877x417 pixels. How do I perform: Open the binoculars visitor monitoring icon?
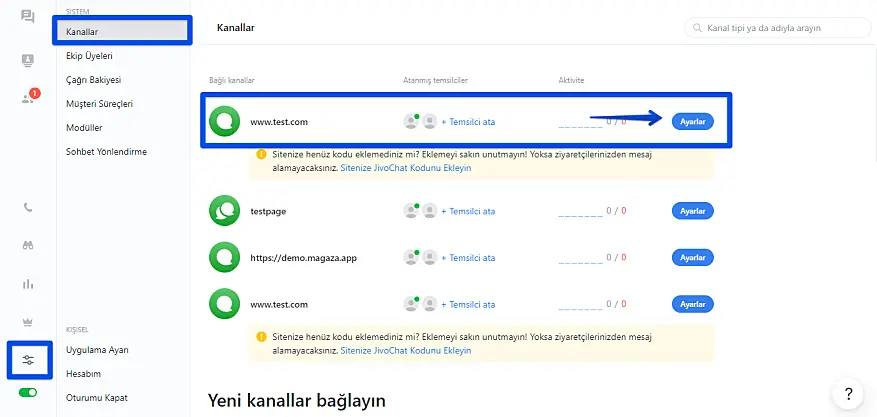pos(27,245)
